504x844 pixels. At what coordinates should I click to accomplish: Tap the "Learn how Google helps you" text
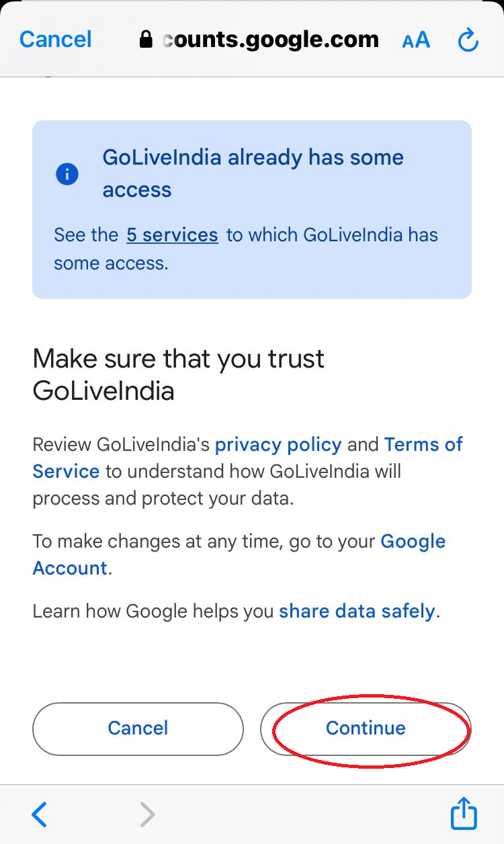[155, 611]
